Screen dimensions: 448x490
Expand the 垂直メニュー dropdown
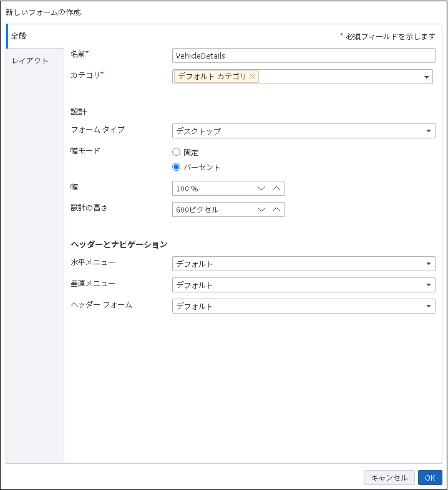point(429,285)
